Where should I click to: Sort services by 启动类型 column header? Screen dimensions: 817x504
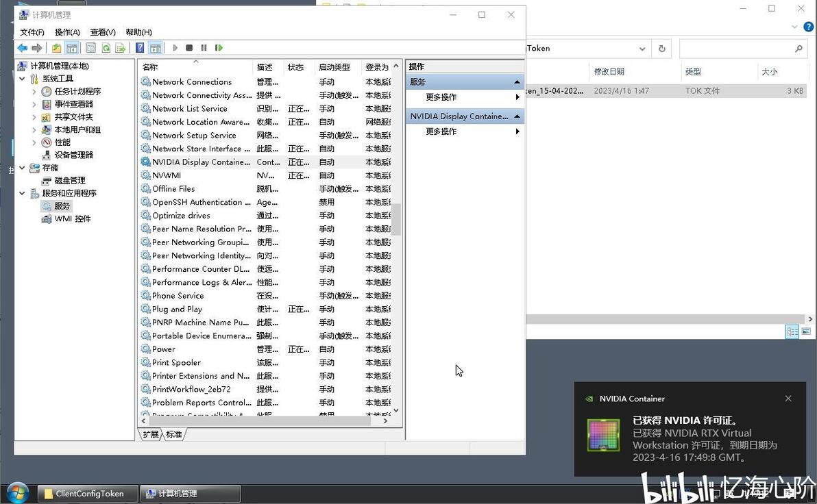point(338,67)
